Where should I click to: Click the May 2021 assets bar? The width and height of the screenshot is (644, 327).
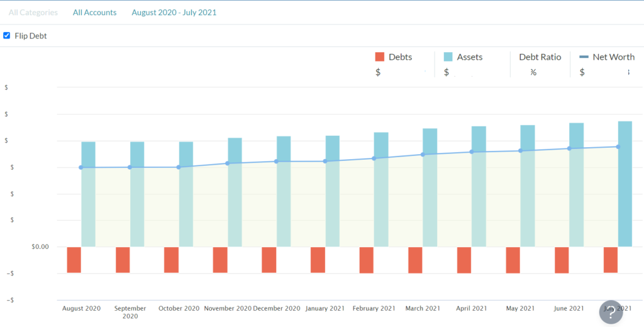tap(528, 186)
